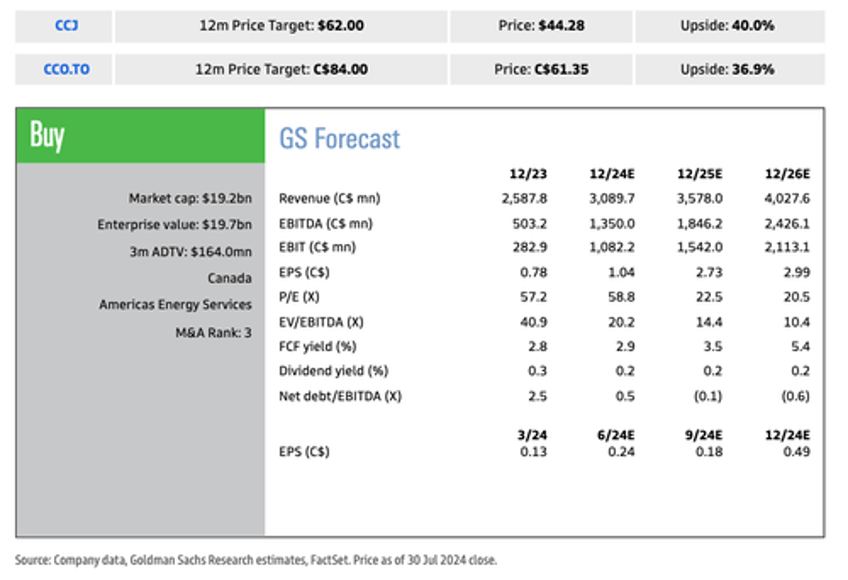848x580 pixels.
Task: Select the 12m Price Target C$84.00 cell
Action: 281,69
